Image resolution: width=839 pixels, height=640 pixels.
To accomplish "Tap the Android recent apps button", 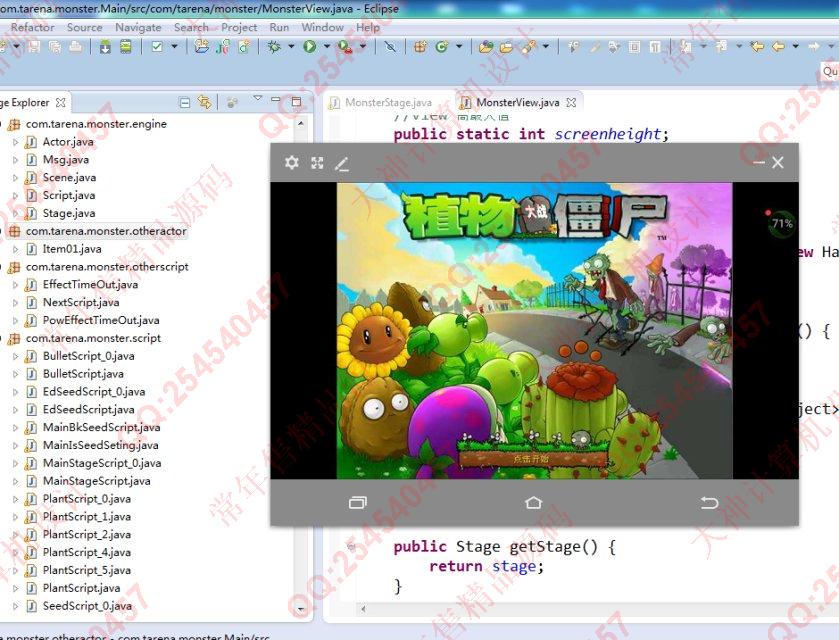I will [357, 502].
